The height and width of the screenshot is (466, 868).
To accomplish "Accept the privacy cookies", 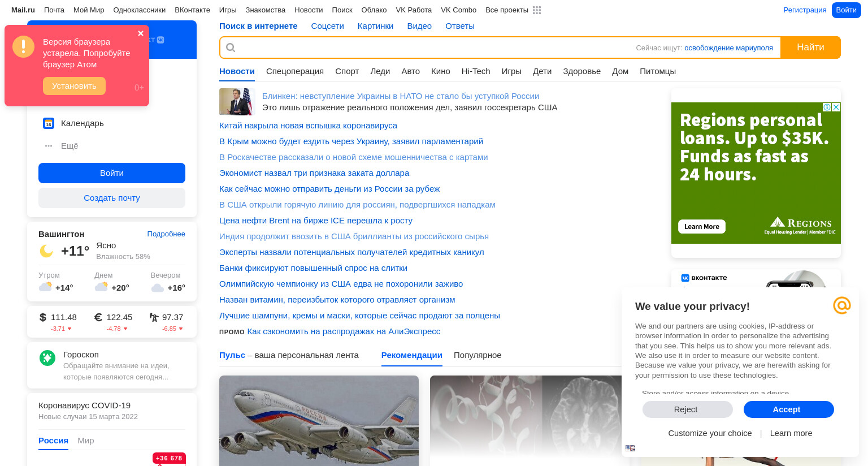I will pos(788,409).
